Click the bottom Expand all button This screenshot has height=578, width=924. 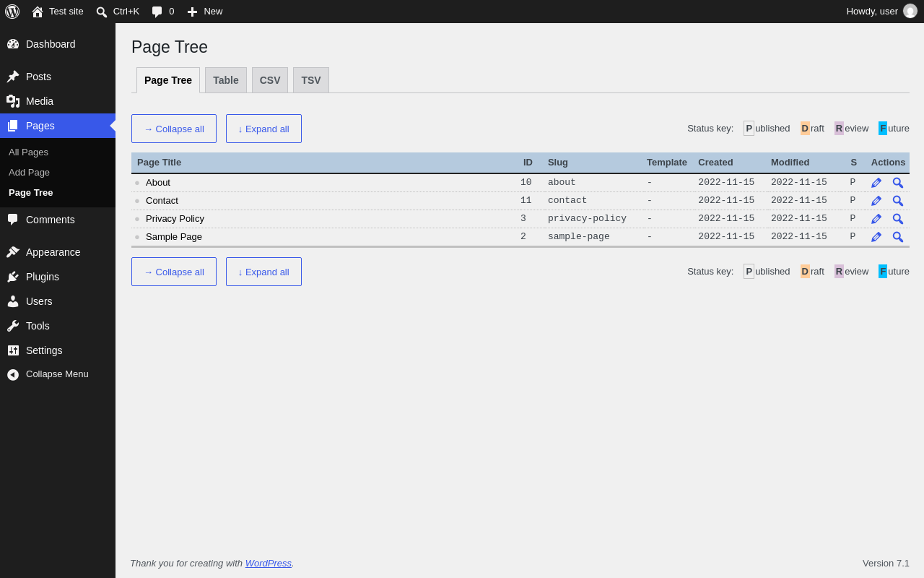pyautogui.click(x=263, y=272)
